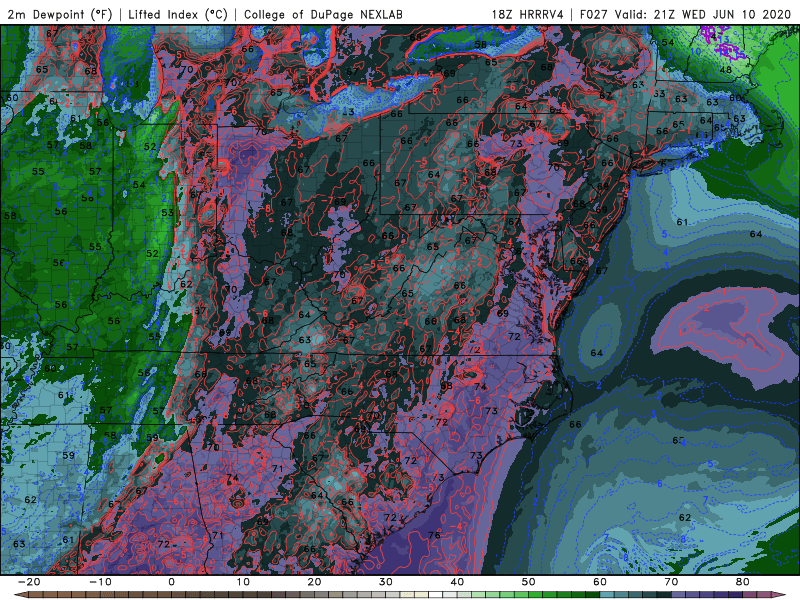The height and width of the screenshot is (600, 800).
Task: Click the 70 label on the color scale
Action: point(671,582)
